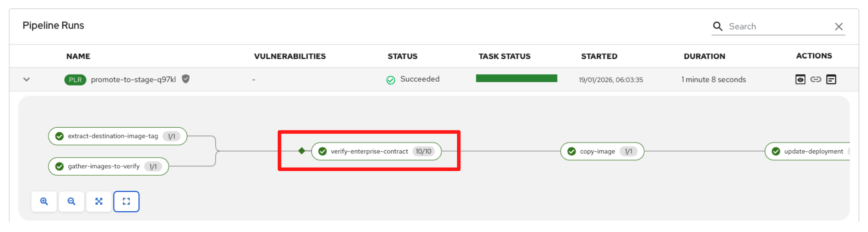Click the eye icon under Actions
868x232 pixels.
coord(800,79)
